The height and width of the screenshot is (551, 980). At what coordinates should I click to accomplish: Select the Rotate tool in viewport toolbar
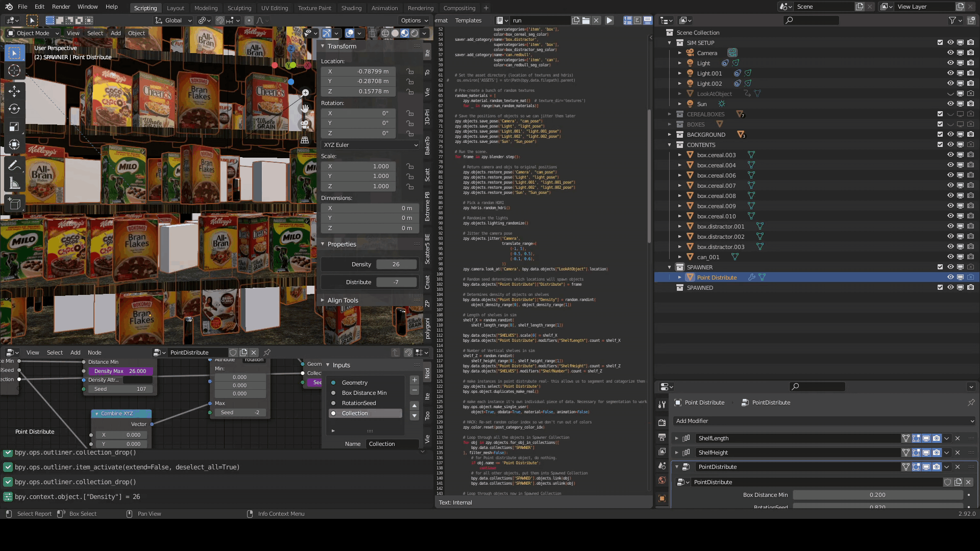coord(14,109)
